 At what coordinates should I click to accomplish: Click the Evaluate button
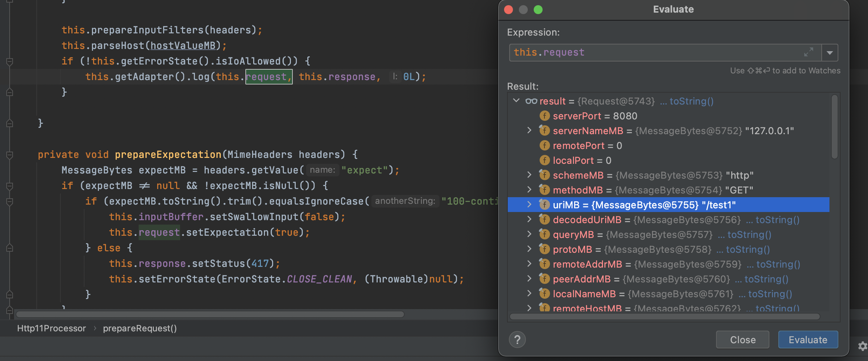point(808,340)
